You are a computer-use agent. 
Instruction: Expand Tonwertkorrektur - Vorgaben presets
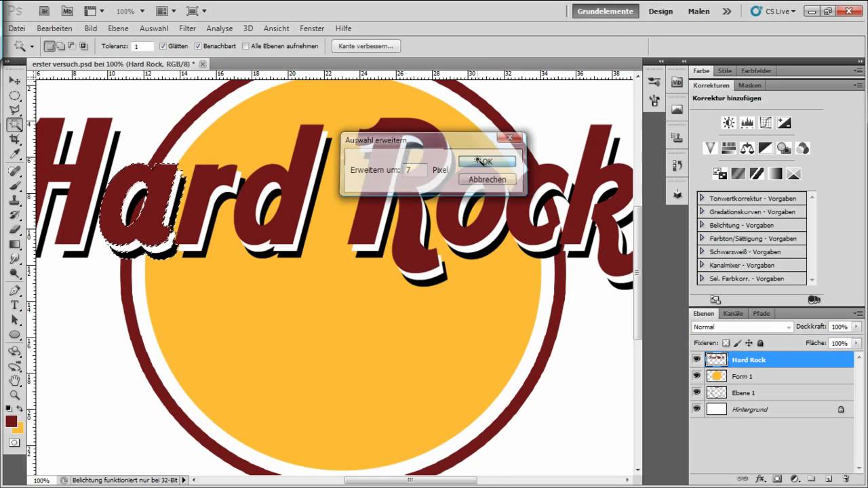point(702,198)
